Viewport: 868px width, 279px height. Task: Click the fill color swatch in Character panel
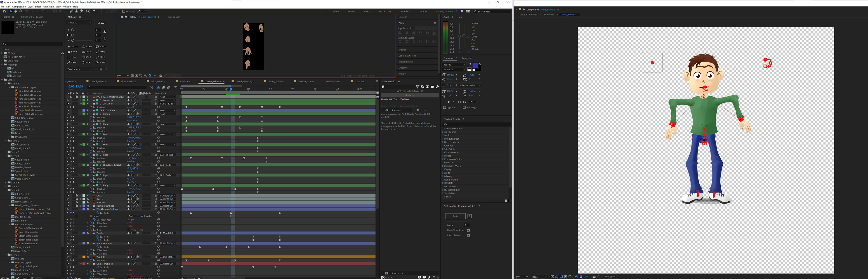click(475, 65)
